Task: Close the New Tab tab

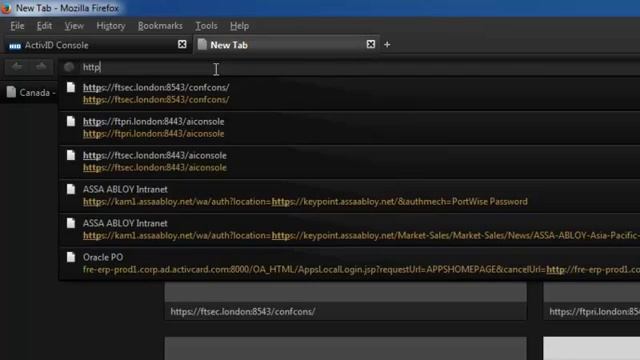Action: (x=371, y=44)
